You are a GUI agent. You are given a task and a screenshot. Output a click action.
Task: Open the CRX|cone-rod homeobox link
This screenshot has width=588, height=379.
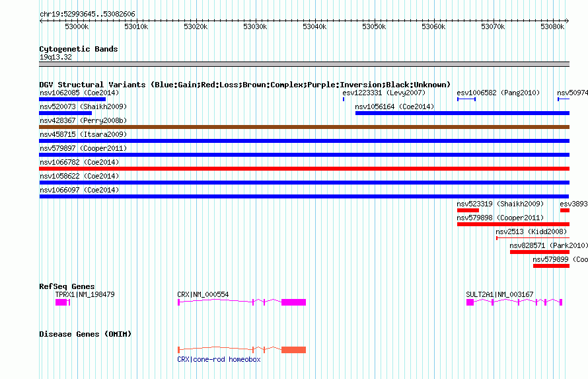click(219, 359)
